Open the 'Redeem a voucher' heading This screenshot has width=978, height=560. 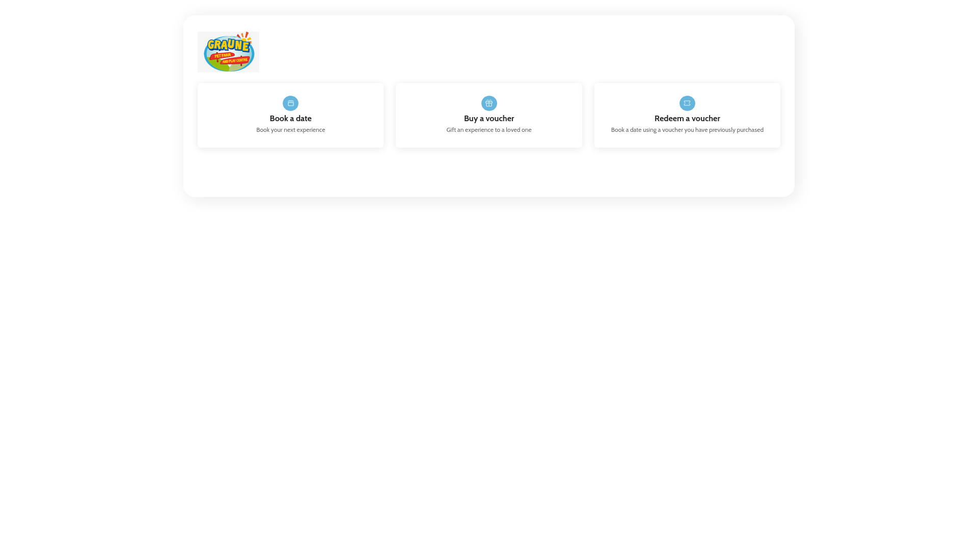687,119
